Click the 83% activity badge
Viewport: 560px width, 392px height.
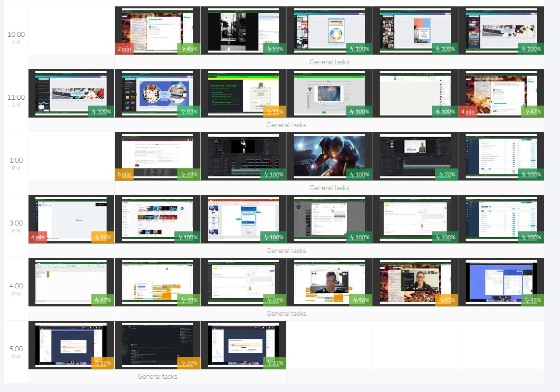coord(189,112)
